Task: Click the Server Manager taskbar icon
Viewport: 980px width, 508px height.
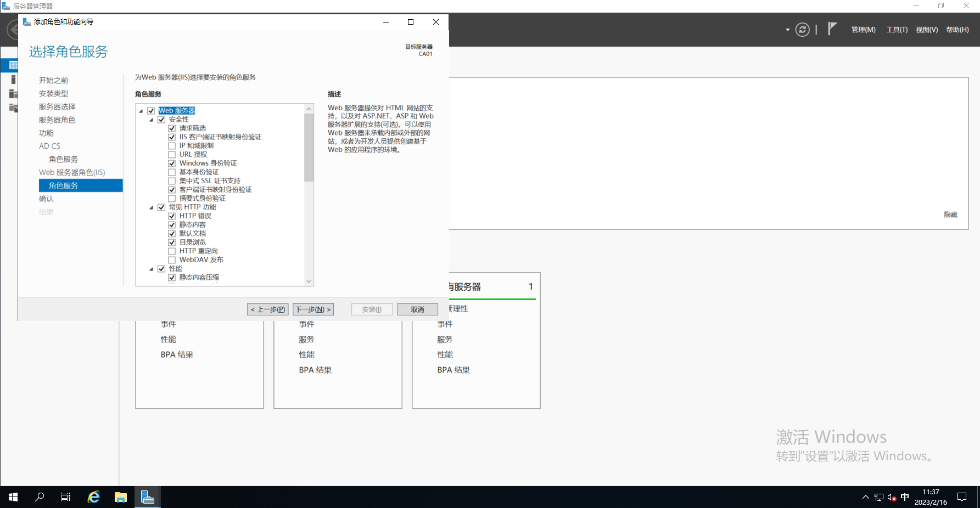Action: tap(147, 497)
